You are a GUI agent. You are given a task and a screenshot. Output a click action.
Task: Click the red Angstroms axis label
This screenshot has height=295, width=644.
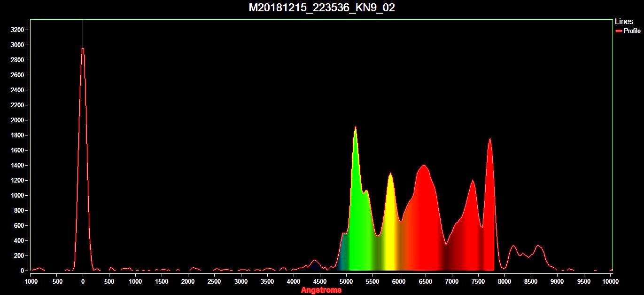tap(321, 290)
